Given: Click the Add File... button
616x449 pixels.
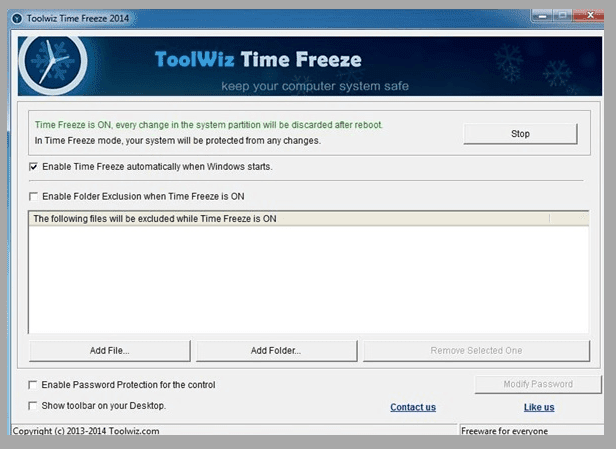Looking at the screenshot, I should pos(110,350).
